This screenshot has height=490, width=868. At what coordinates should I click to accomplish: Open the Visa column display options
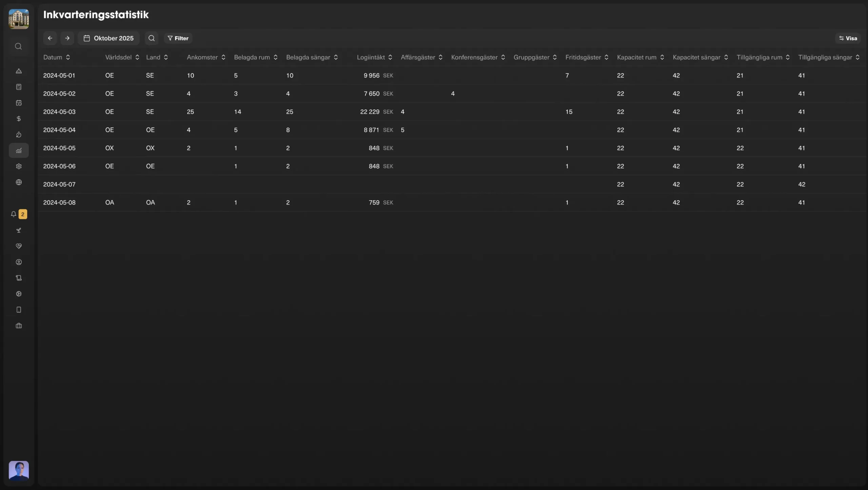(x=848, y=38)
